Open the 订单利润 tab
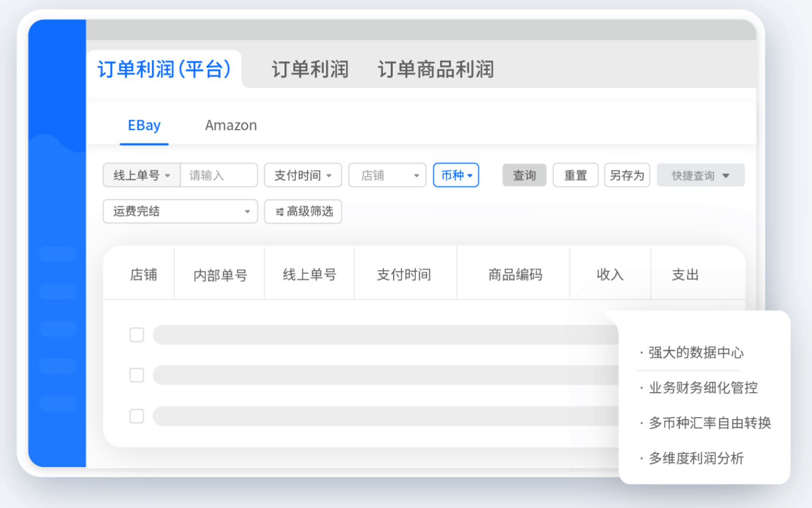 (310, 70)
